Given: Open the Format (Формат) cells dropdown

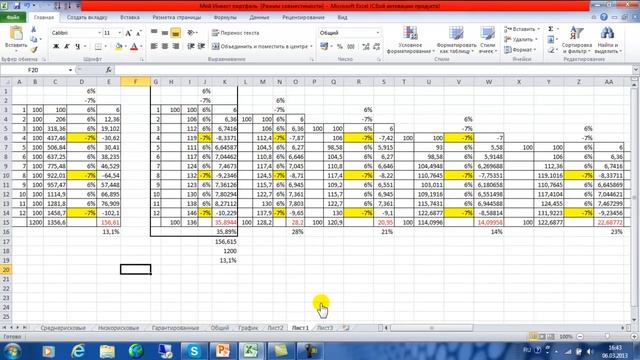Looking at the screenshot, I should [x=520, y=50].
